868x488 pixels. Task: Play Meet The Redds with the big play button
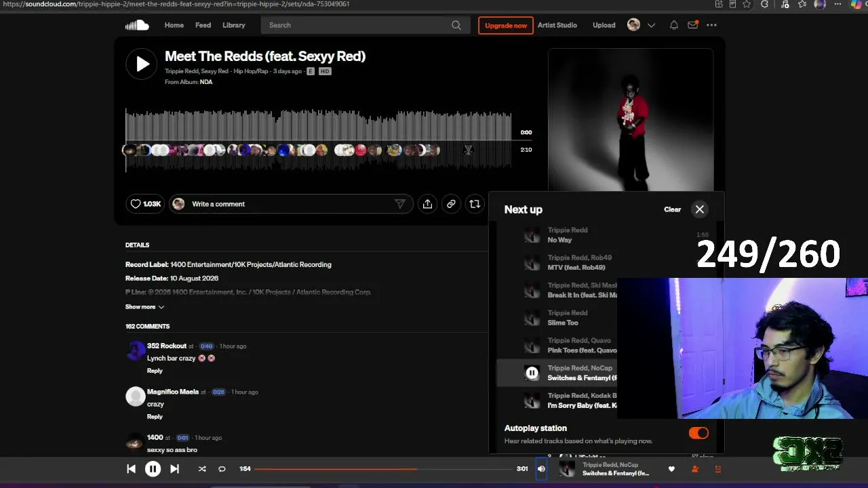[x=142, y=64]
